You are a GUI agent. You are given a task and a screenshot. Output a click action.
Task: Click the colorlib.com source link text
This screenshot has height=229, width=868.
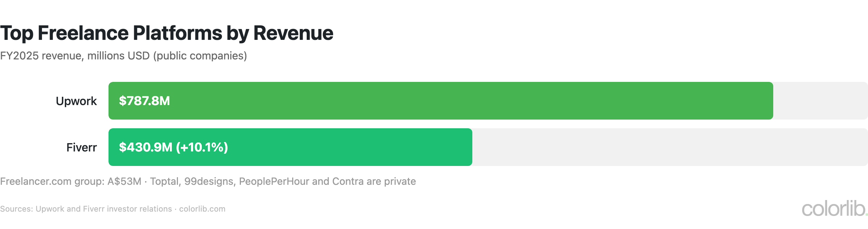pyautogui.click(x=202, y=209)
